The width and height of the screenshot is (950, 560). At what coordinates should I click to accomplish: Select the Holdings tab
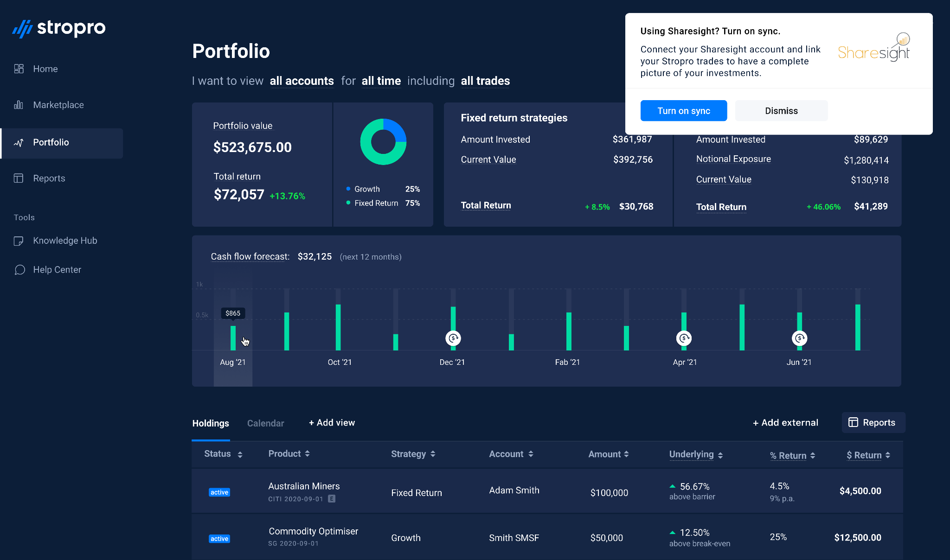210,423
